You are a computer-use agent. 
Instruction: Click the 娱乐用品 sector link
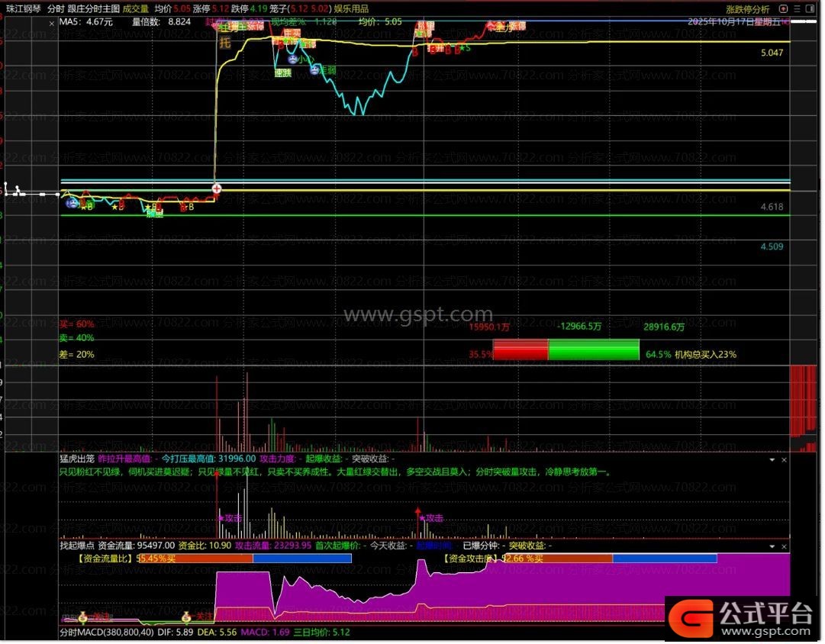coord(351,9)
